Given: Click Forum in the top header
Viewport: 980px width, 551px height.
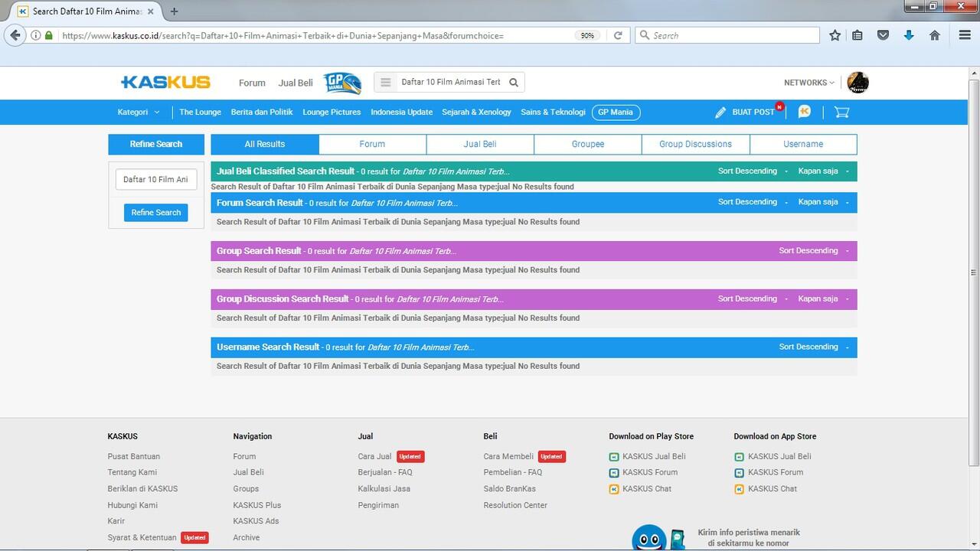Looking at the screenshot, I should (252, 83).
